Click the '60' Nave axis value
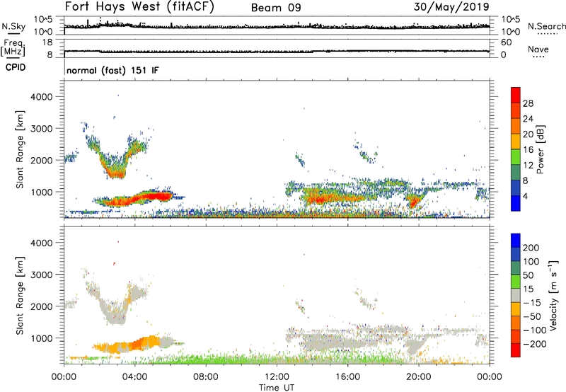The height and width of the screenshot is (392, 566). point(507,42)
